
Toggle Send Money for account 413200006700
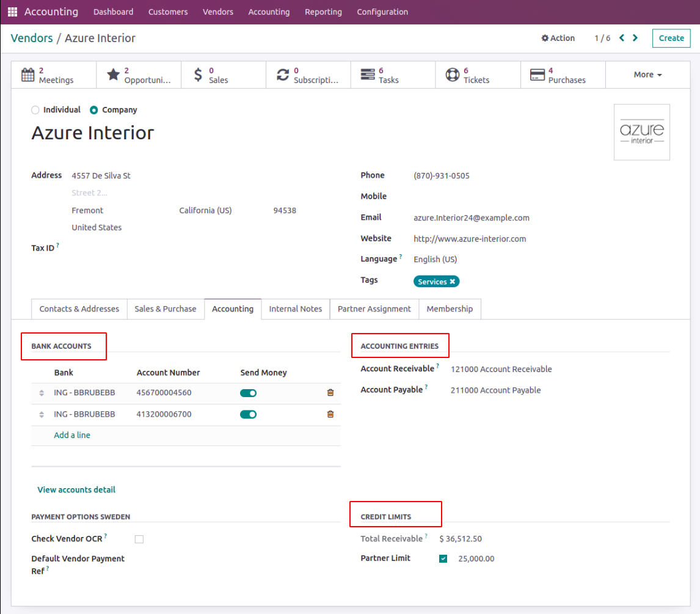248,414
